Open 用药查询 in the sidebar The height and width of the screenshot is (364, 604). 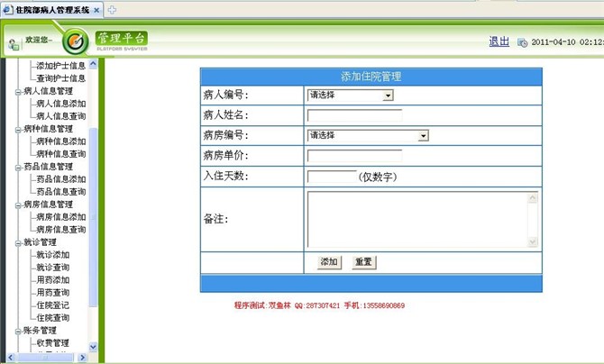coord(53,292)
